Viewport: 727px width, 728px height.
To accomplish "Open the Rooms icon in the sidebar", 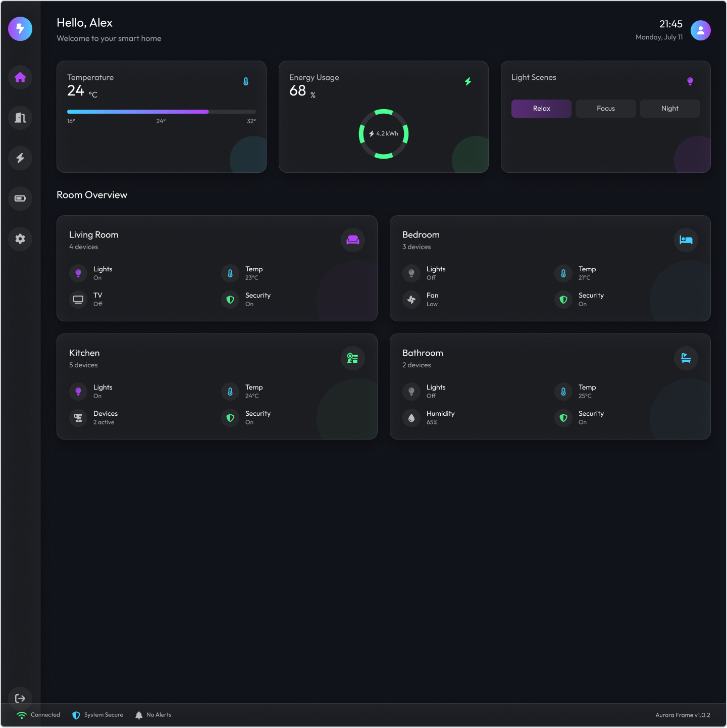I will click(x=20, y=118).
